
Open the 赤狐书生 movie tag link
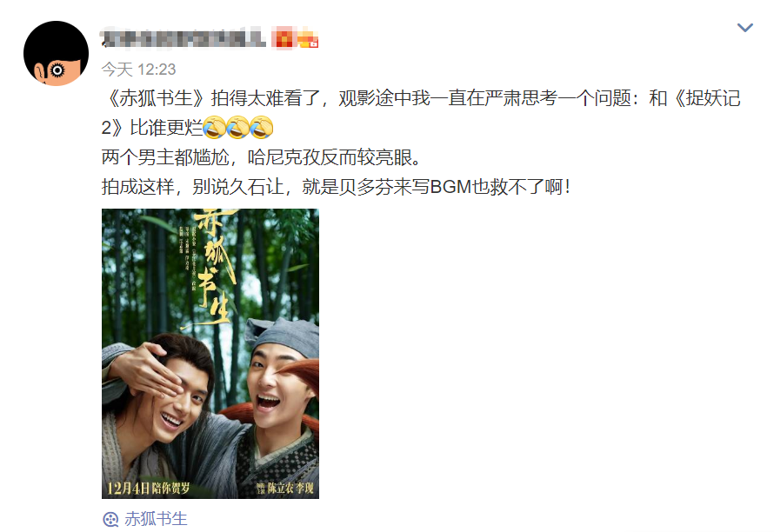[156, 519]
